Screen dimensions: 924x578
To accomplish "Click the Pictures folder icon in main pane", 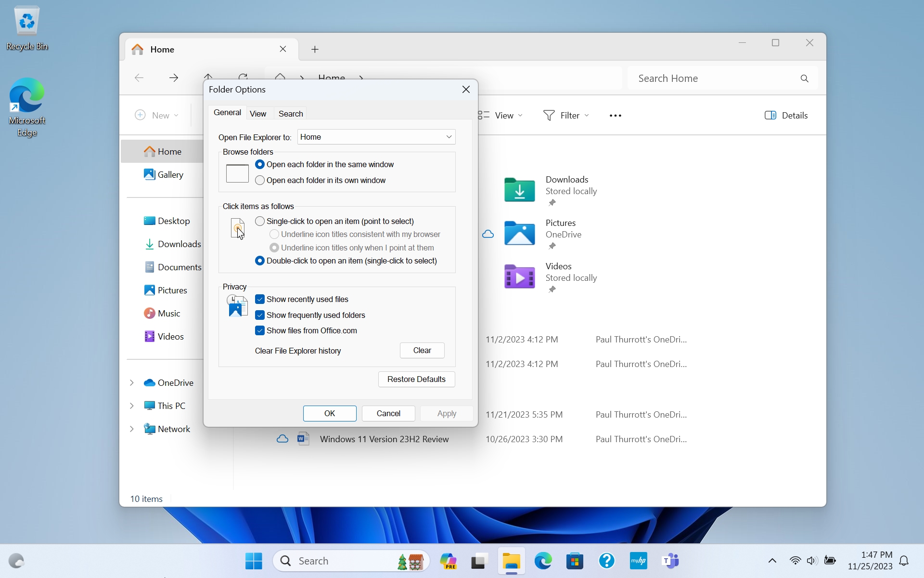I will coord(519,233).
